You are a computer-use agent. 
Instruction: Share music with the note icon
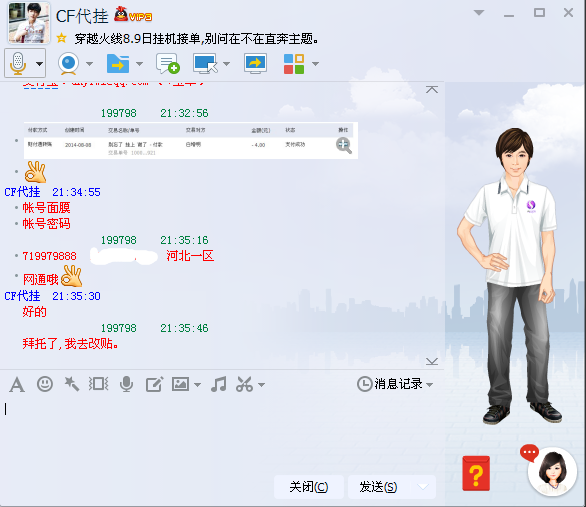(219, 384)
